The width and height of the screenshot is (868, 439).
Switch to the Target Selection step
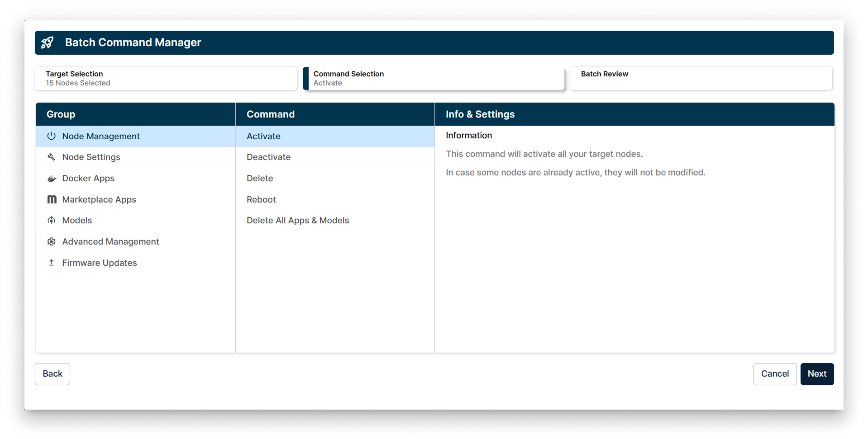click(166, 78)
